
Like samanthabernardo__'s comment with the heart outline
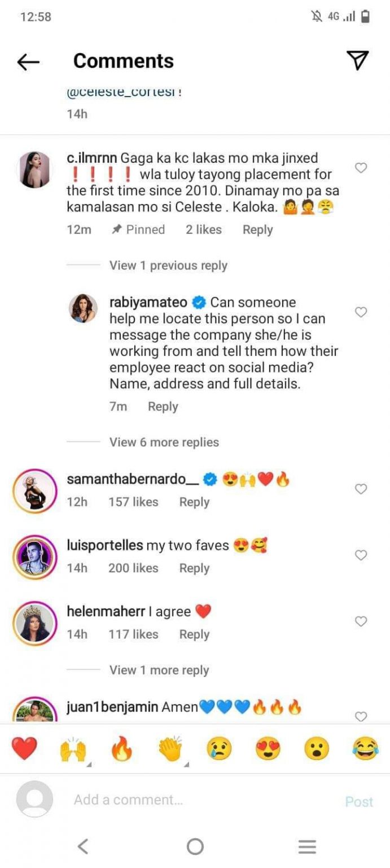point(361,489)
